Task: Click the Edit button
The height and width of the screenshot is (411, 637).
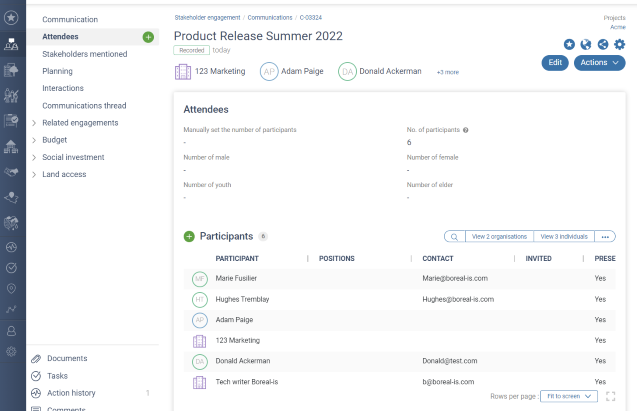Action: pyautogui.click(x=554, y=62)
